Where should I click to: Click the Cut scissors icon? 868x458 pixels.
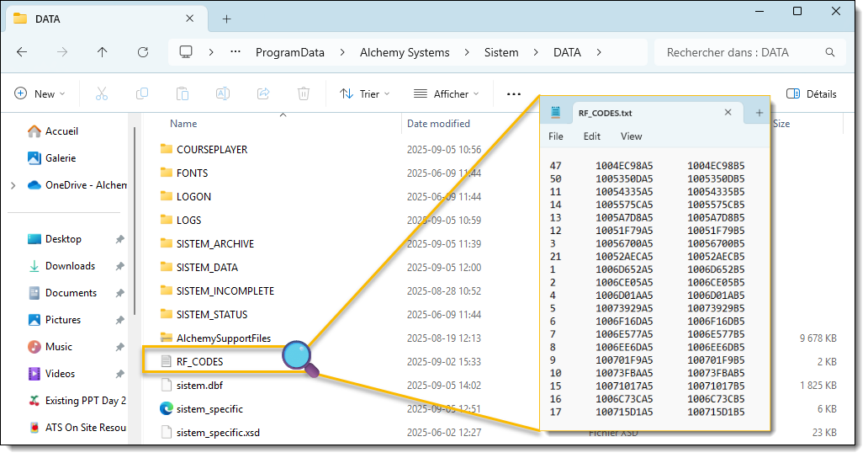pos(102,93)
